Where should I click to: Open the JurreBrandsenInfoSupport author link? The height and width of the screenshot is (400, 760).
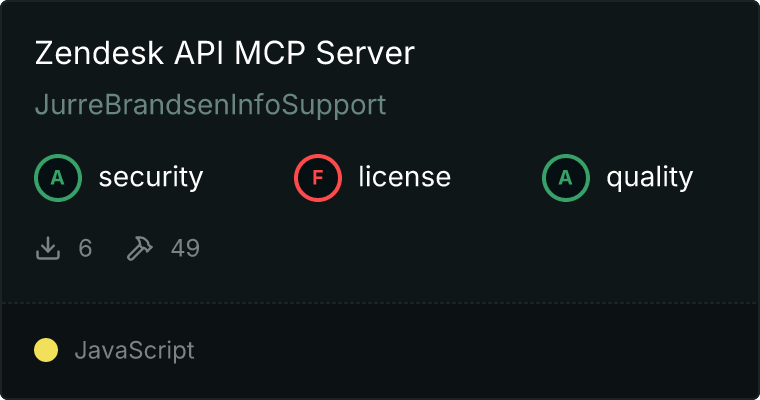pyautogui.click(x=210, y=105)
